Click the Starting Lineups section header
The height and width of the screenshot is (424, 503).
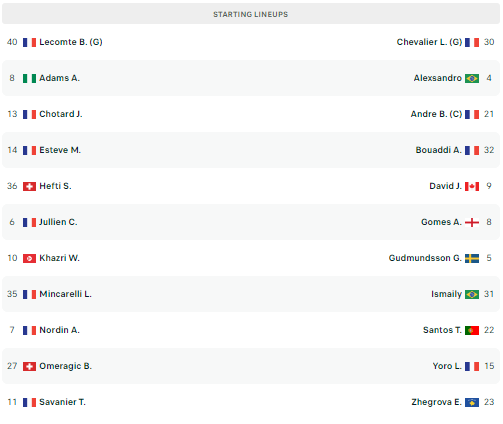pyautogui.click(x=251, y=14)
